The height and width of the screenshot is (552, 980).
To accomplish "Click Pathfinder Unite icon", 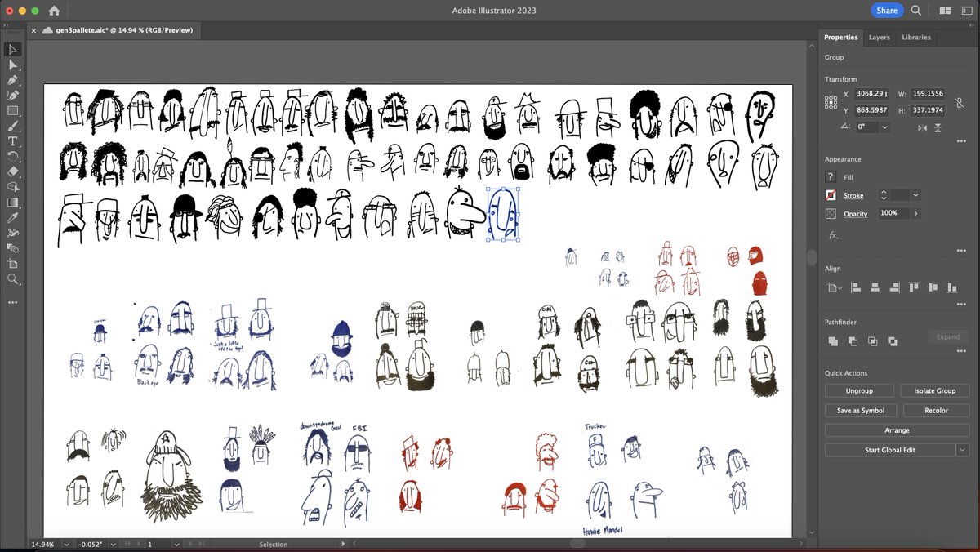I will [x=833, y=341].
